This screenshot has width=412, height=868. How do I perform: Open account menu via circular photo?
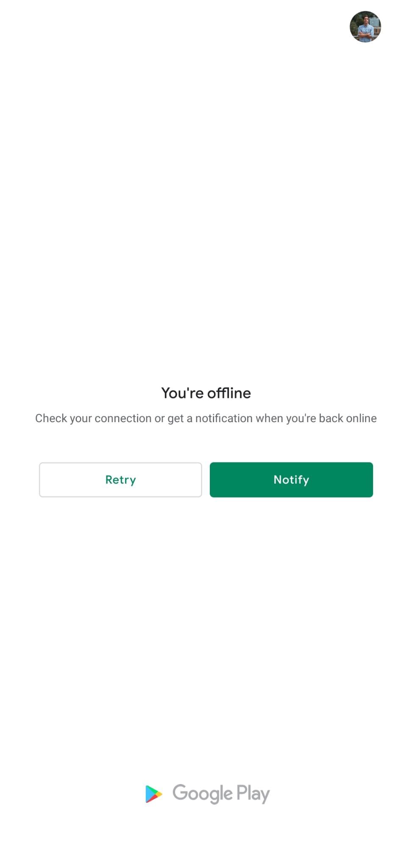click(365, 27)
